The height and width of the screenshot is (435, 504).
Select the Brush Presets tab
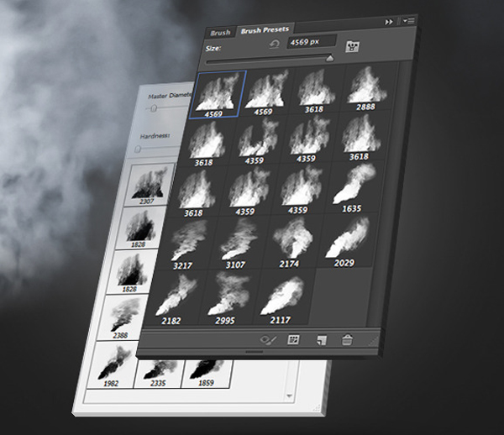(x=265, y=30)
